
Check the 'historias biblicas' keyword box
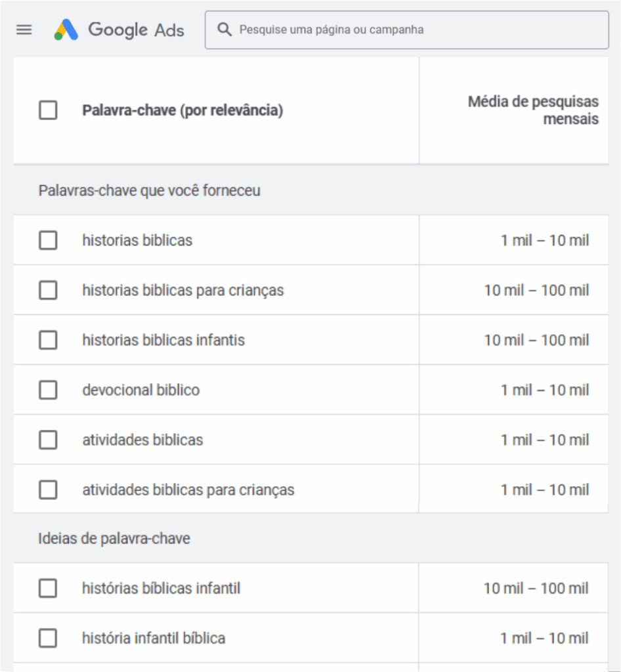pyautogui.click(x=48, y=240)
